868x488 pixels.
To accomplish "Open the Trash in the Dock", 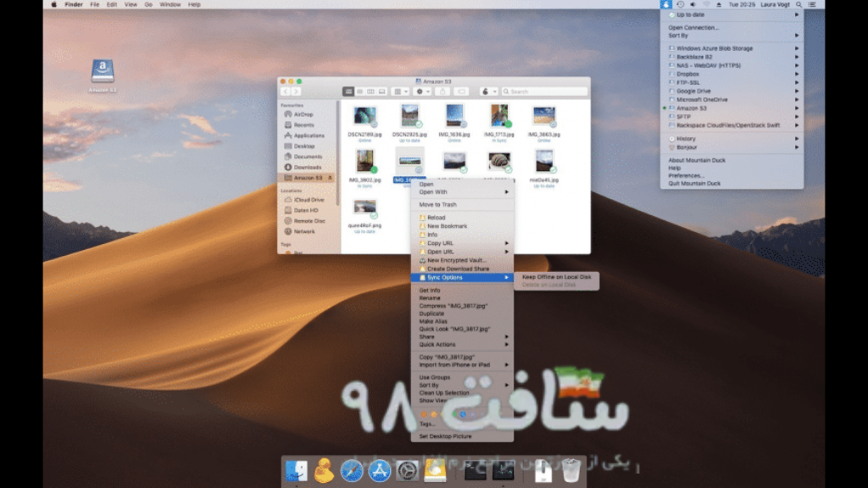I will (571, 471).
